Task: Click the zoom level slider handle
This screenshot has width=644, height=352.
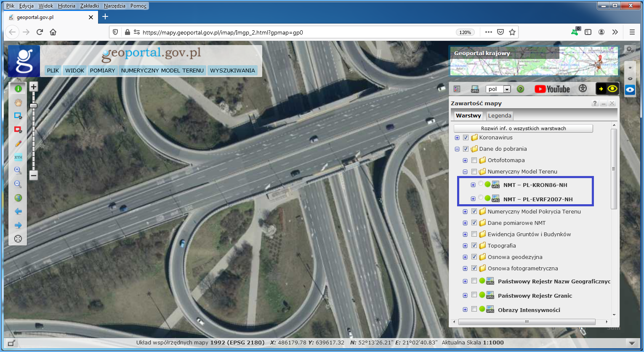Action: [34, 106]
